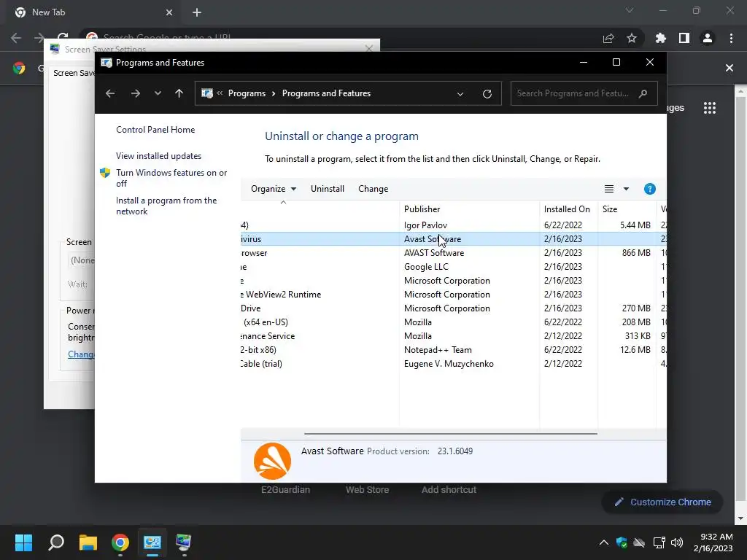Image resolution: width=747 pixels, height=560 pixels.
Task: Open the Organize menu
Action: pos(274,189)
